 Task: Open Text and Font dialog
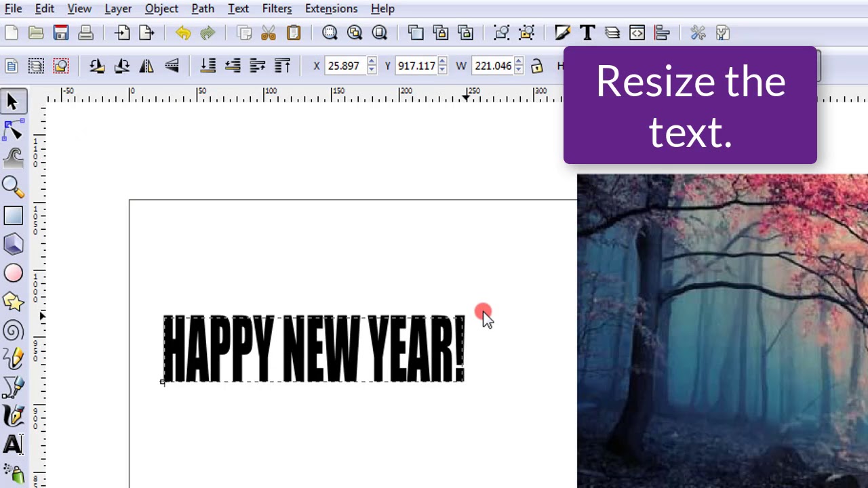587,33
